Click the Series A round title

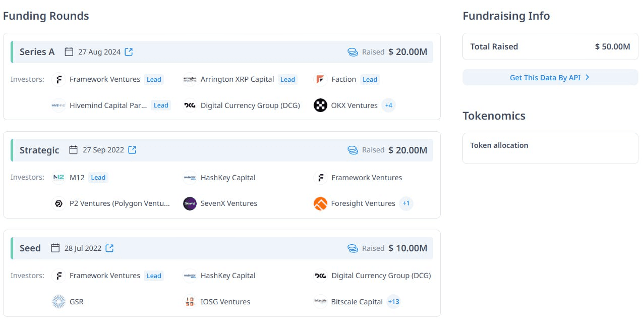37,52
